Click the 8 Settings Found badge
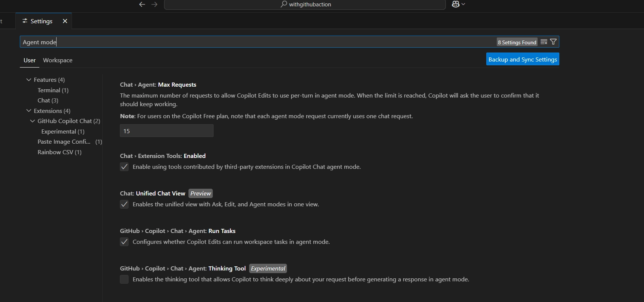The image size is (644, 302). pos(517,42)
